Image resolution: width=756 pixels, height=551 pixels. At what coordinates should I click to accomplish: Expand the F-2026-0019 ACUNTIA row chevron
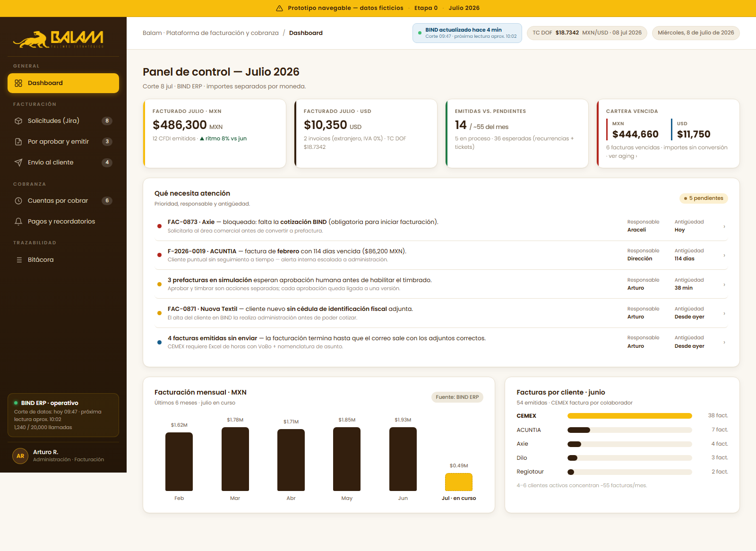[724, 255]
